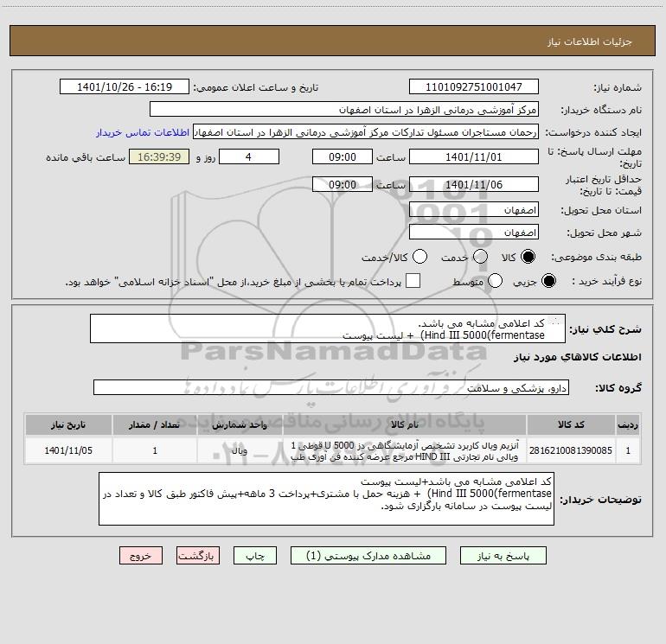Select the 'کالا/خدمت' radio button
The height and width of the screenshot is (644, 666).
coord(419,257)
